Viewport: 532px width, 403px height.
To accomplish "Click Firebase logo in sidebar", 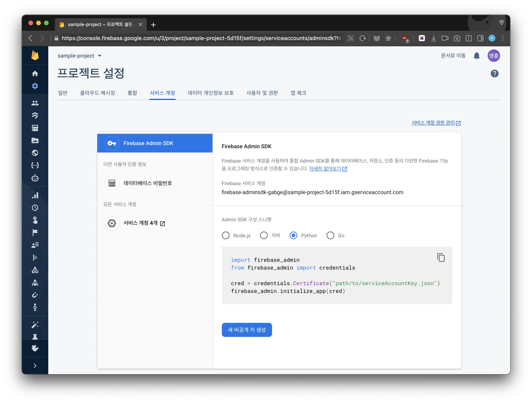I will pos(35,56).
